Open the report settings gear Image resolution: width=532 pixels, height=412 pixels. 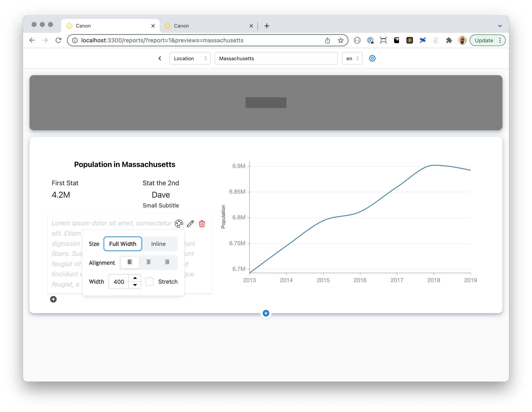tap(372, 58)
